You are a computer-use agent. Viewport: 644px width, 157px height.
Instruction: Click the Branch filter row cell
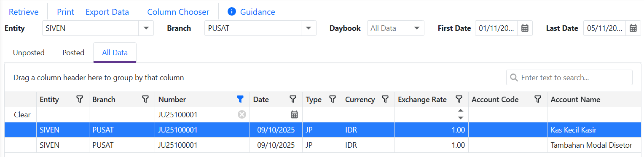[x=122, y=114]
